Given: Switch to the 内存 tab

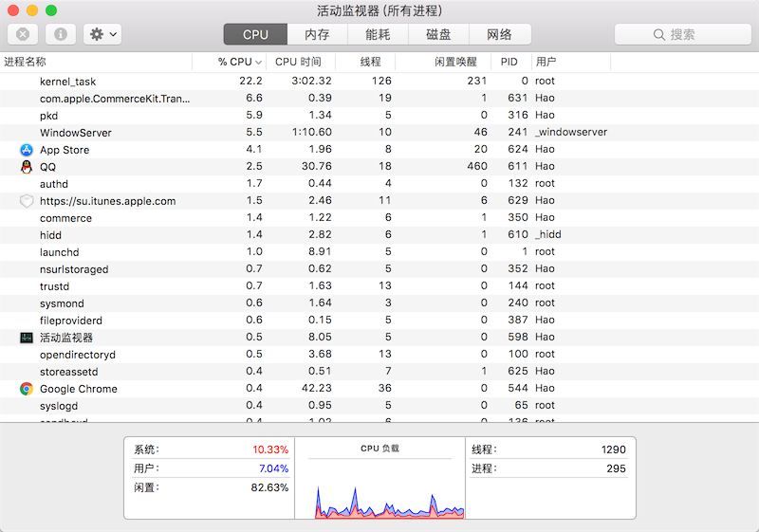Looking at the screenshot, I should 317,34.
